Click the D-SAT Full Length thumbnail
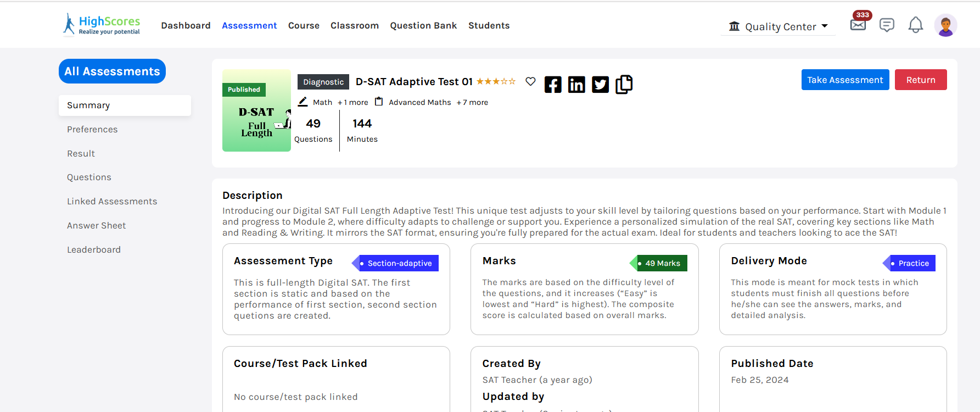The width and height of the screenshot is (980, 412). pos(256,110)
